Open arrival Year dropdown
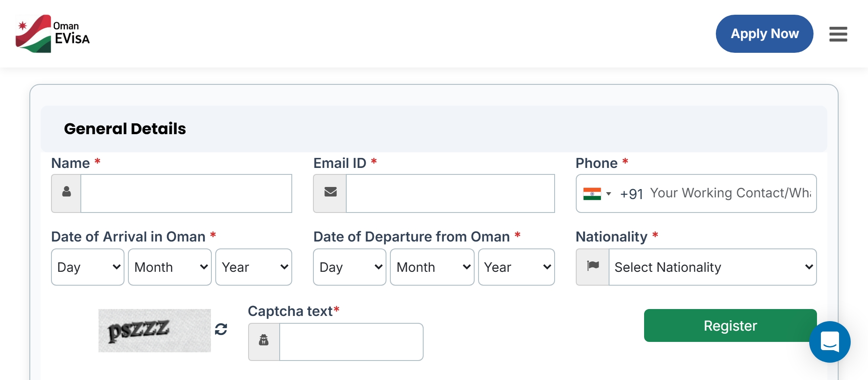The image size is (868, 380). pyautogui.click(x=254, y=267)
